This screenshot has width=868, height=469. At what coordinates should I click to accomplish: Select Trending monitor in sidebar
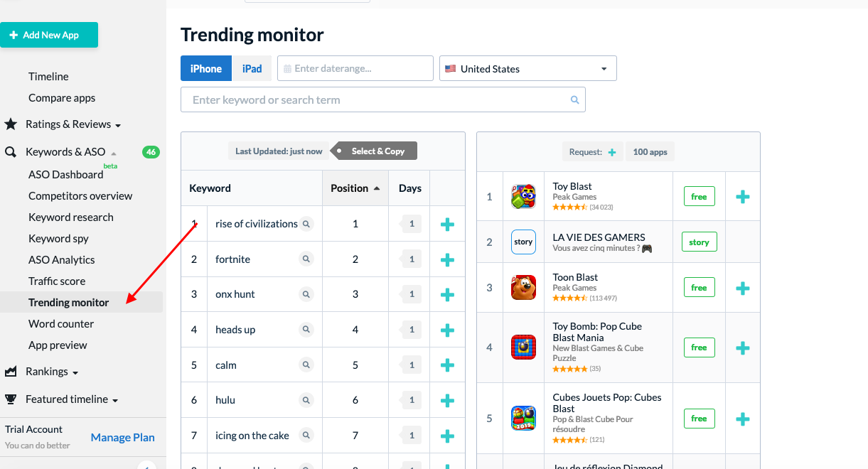click(x=69, y=302)
